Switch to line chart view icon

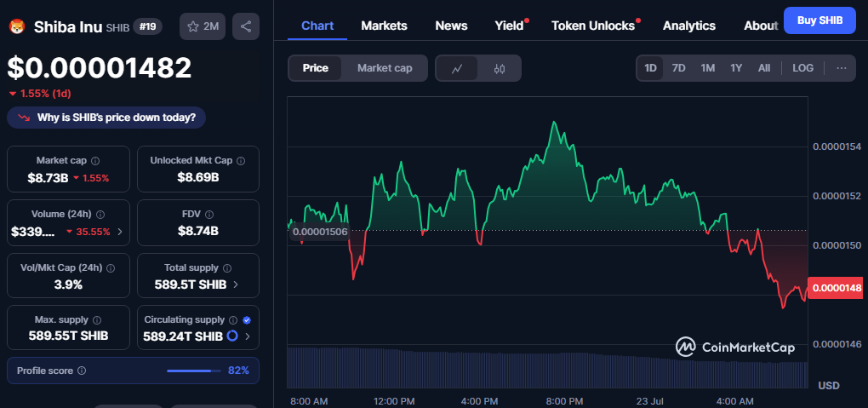click(x=457, y=69)
